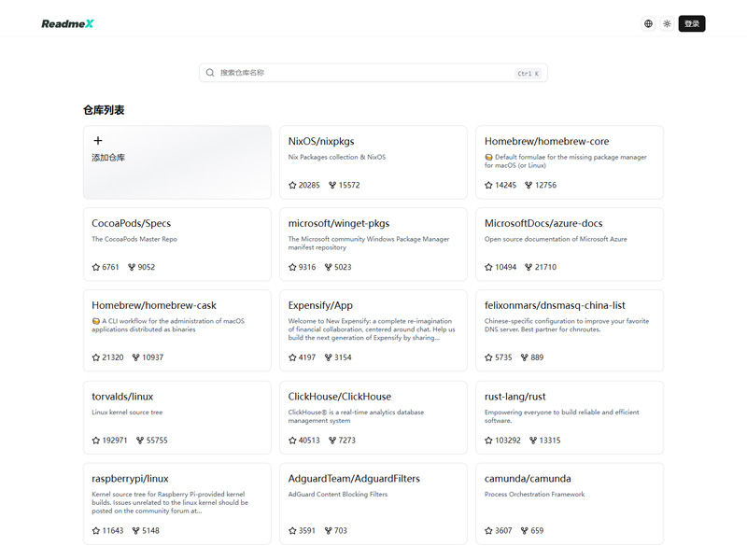Viewport: 747px width, 560px height.
Task: Open the MicrosoftDocs/azure-docs repository
Action: coord(569,244)
